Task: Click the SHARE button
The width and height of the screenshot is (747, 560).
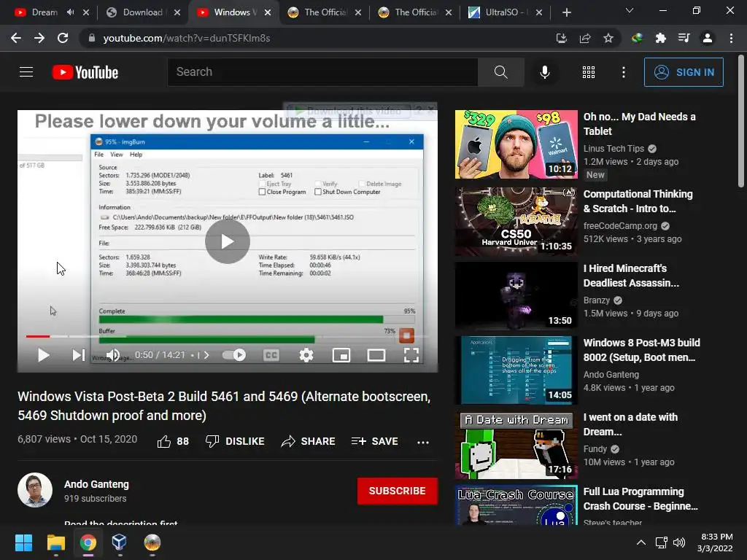Action: click(309, 441)
